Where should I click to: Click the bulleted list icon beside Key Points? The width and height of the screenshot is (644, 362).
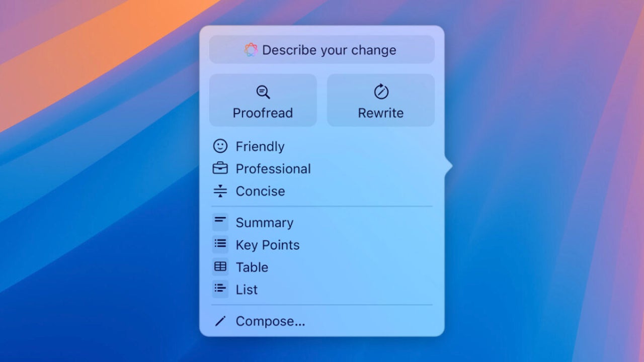[220, 244]
